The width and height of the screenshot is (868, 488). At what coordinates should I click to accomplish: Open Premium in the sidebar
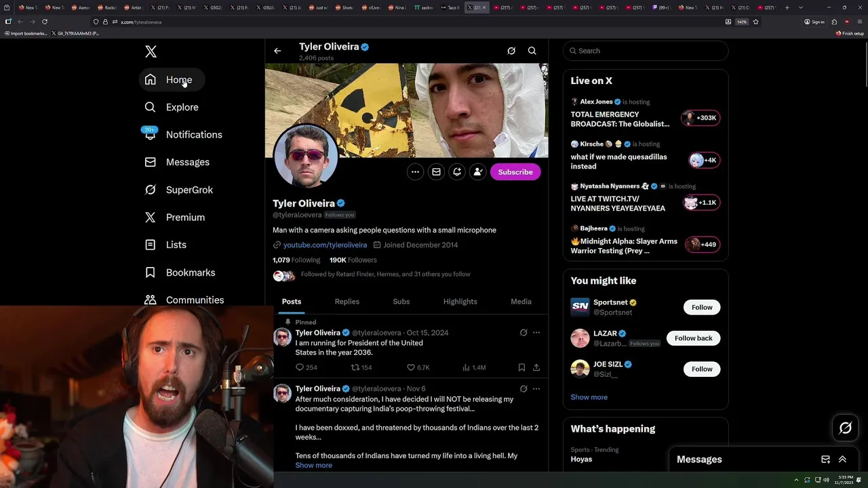pos(175,218)
